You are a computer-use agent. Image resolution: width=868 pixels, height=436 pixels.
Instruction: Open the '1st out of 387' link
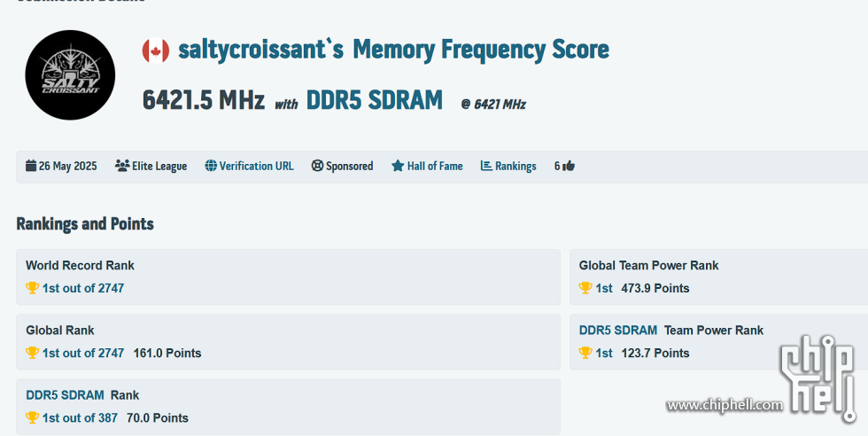pyautogui.click(x=80, y=417)
